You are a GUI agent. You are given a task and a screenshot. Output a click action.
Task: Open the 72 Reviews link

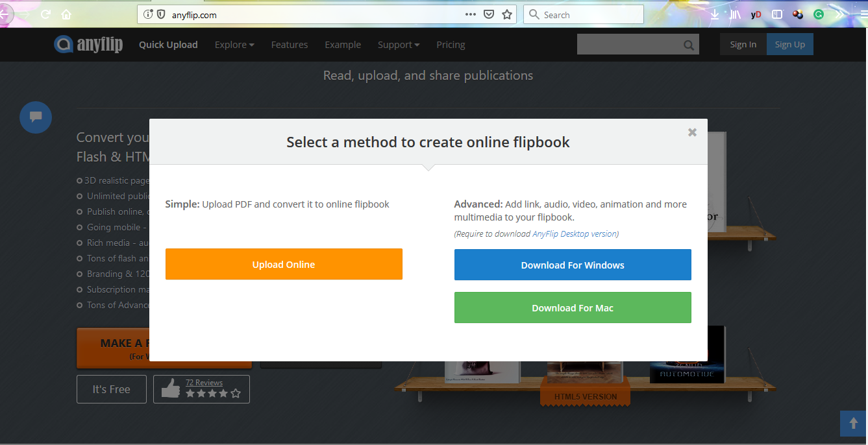pos(204,382)
